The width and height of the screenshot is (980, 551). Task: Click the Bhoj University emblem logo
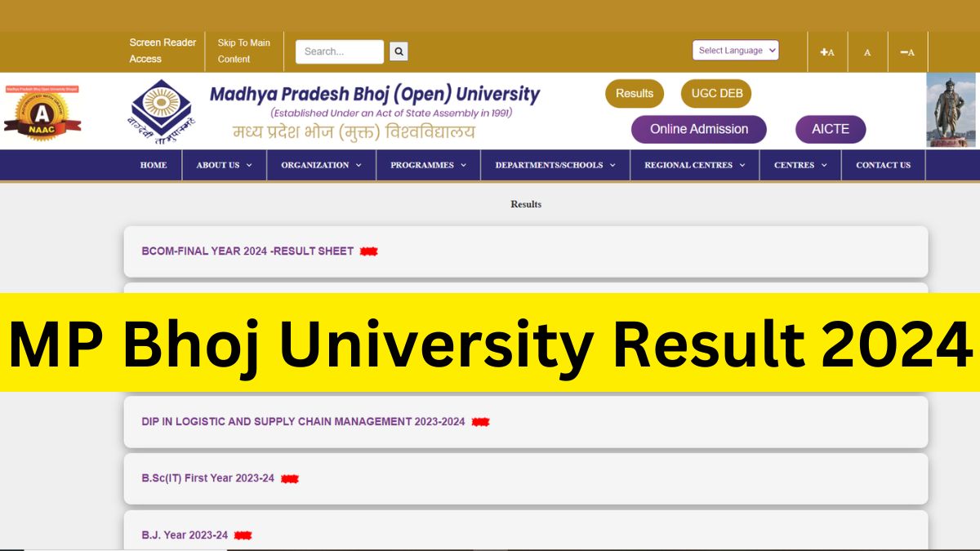tap(163, 111)
